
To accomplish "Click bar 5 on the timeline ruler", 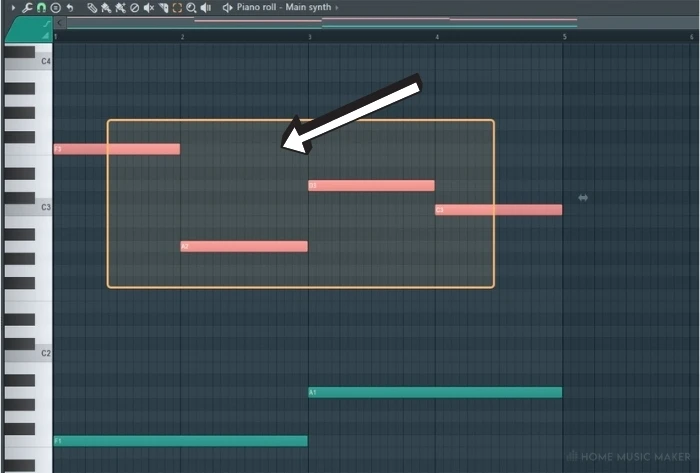I will click(565, 37).
